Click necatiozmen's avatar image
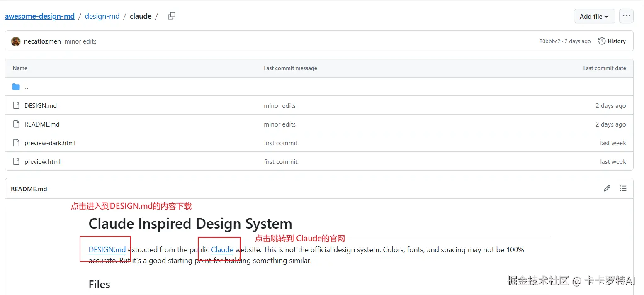The image size is (644, 295). click(16, 41)
